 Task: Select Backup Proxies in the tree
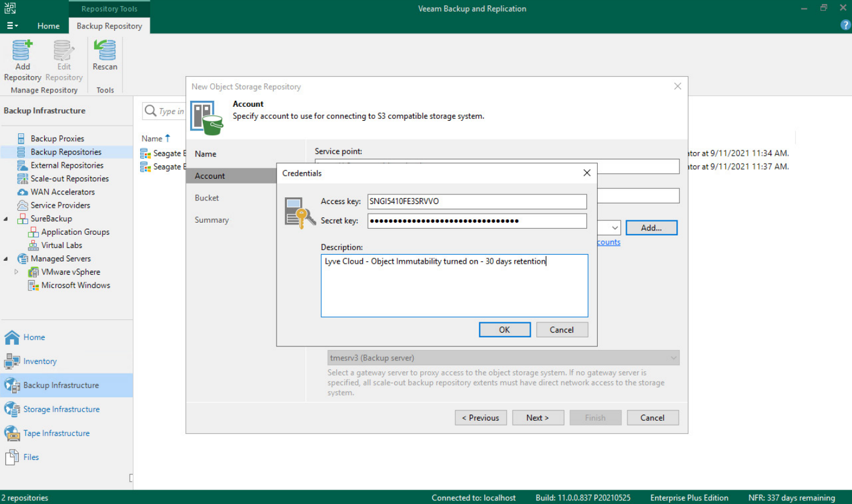(57, 139)
